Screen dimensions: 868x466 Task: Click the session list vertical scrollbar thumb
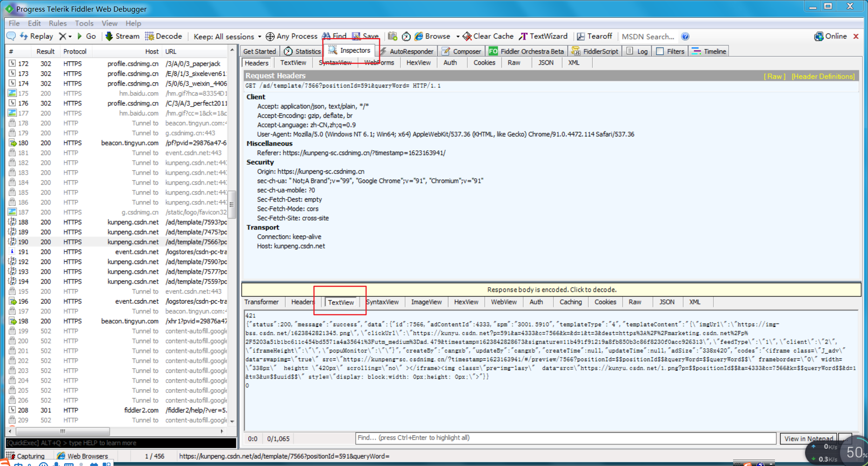(x=232, y=205)
